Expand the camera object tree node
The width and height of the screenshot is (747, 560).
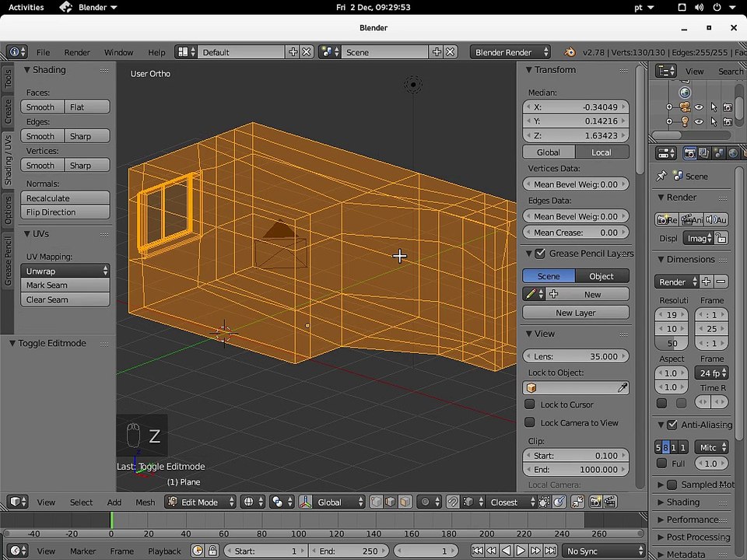click(x=669, y=107)
